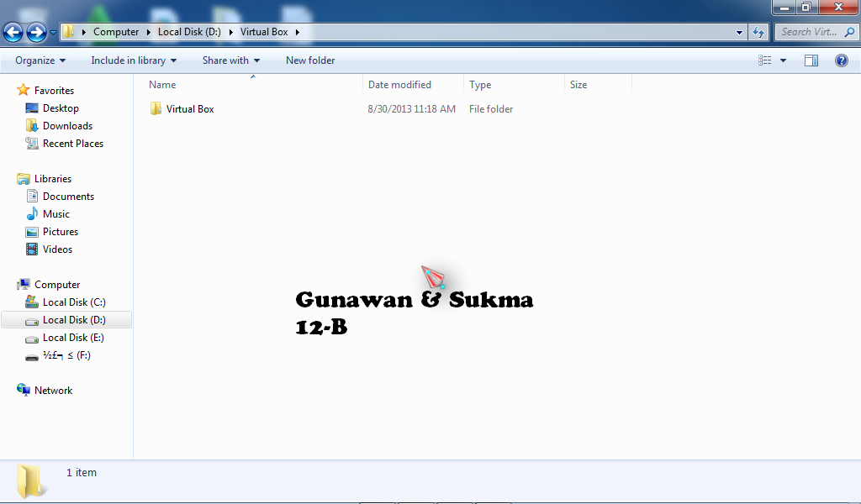This screenshot has width=861, height=504.
Task: Toggle the preview pane
Action: coord(811,60)
